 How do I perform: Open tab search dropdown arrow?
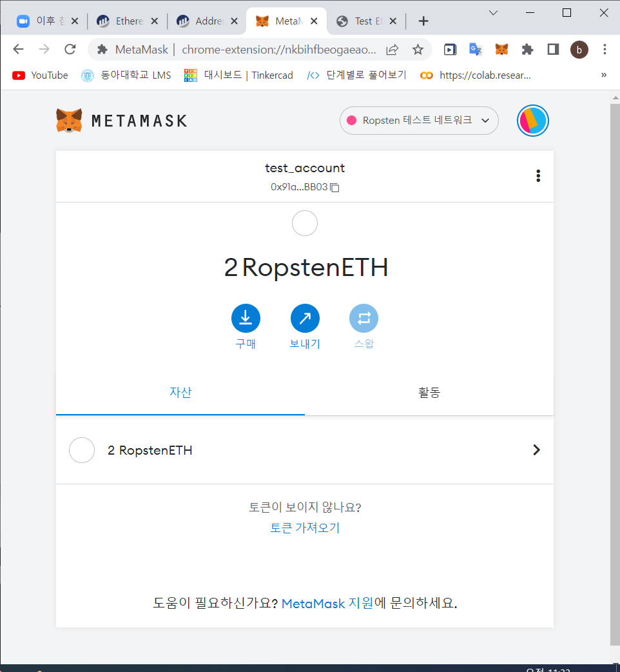pyautogui.click(x=493, y=13)
